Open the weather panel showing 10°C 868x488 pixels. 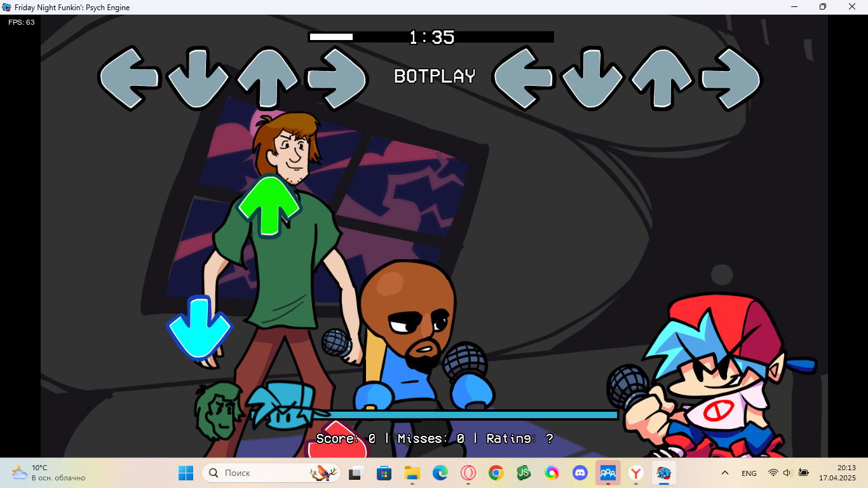[x=38, y=473]
